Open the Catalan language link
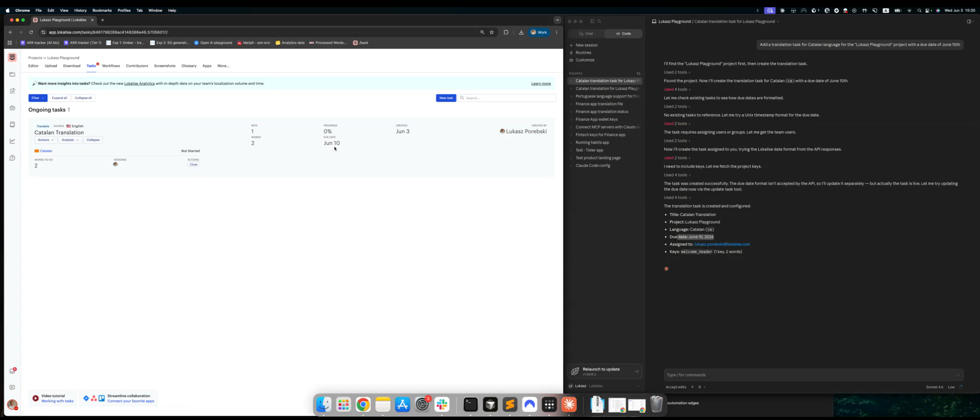 (x=46, y=151)
